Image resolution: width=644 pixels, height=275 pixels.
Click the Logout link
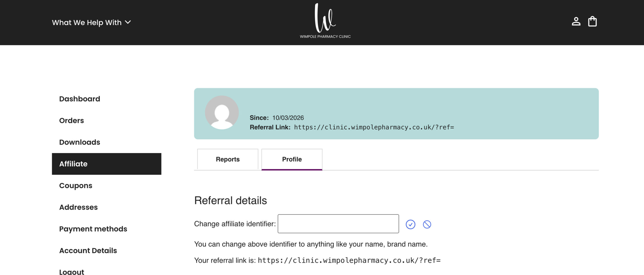72,271
